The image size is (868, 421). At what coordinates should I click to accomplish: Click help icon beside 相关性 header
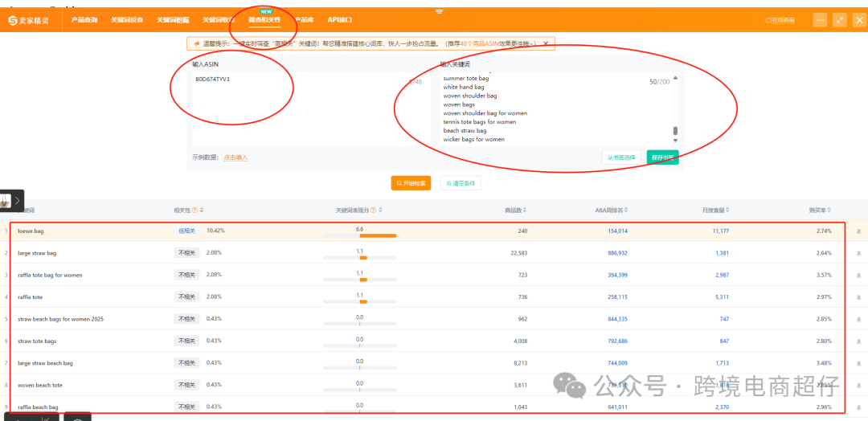(194, 210)
